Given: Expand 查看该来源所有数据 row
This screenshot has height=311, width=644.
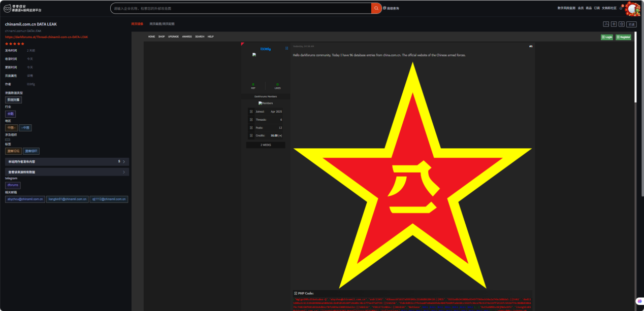Looking at the screenshot, I should click(67, 172).
